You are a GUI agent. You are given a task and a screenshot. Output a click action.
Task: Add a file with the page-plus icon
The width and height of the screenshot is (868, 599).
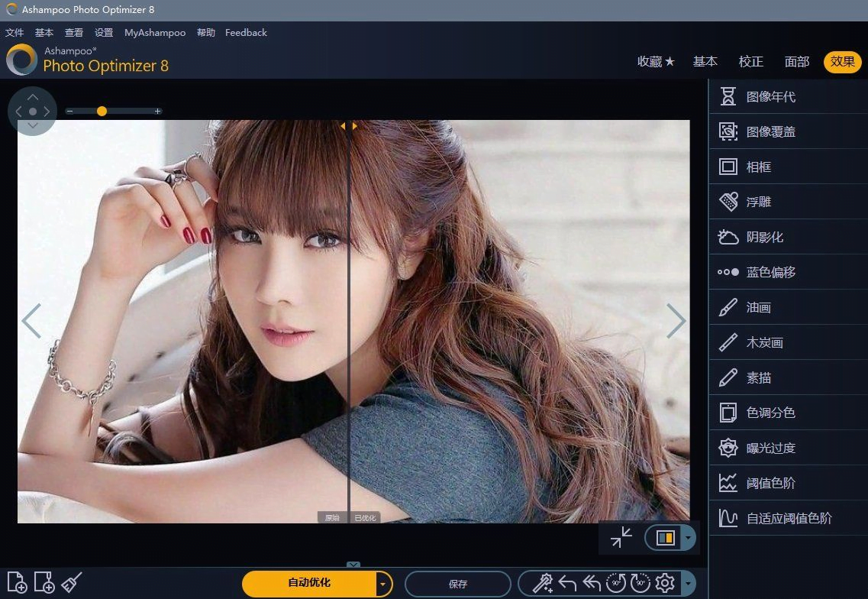pyautogui.click(x=17, y=582)
